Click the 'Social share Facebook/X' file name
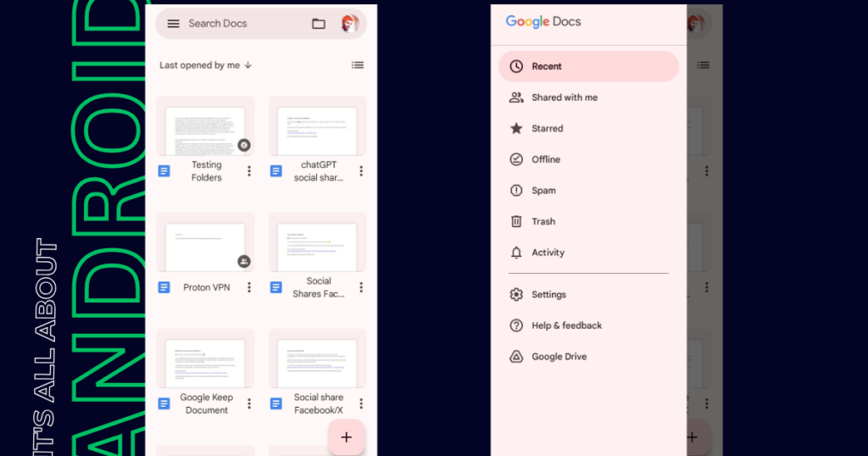Viewport: 868px width, 456px height. [319, 403]
